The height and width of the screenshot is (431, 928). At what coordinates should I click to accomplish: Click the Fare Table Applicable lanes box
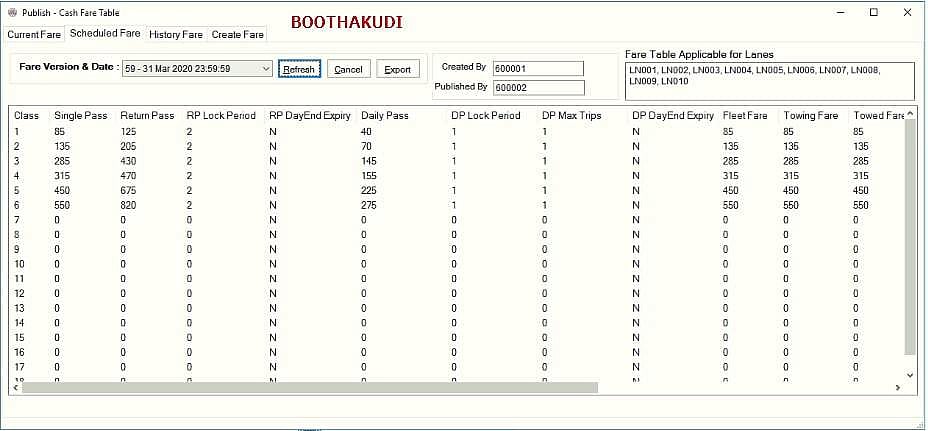coord(768,80)
